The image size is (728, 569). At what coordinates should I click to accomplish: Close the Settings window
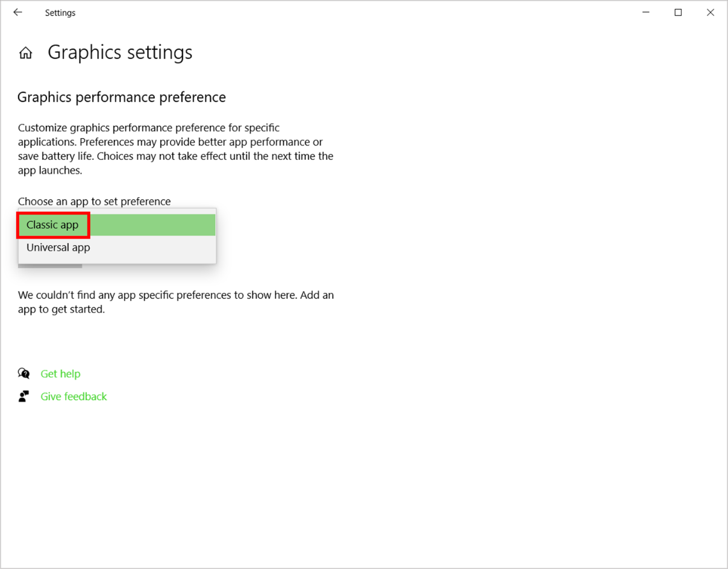(711, 13)
